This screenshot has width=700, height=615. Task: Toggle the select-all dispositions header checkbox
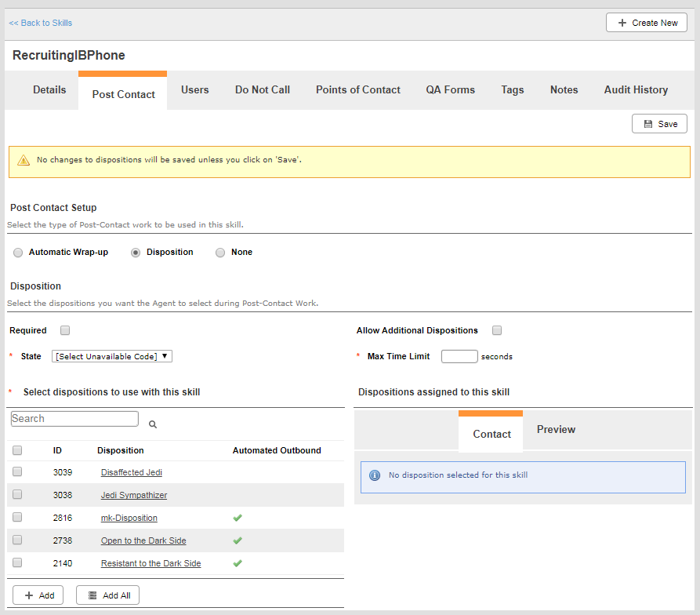click(x=17, y=450)
